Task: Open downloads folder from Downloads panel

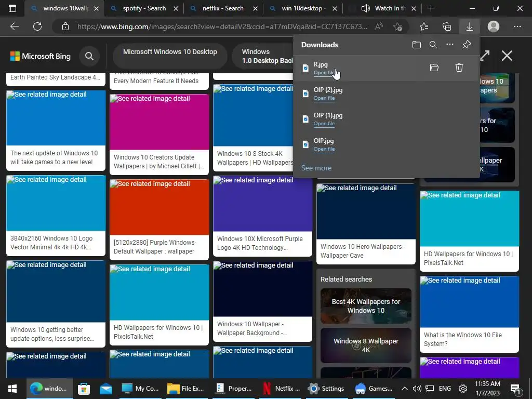Action: point(417,45)
